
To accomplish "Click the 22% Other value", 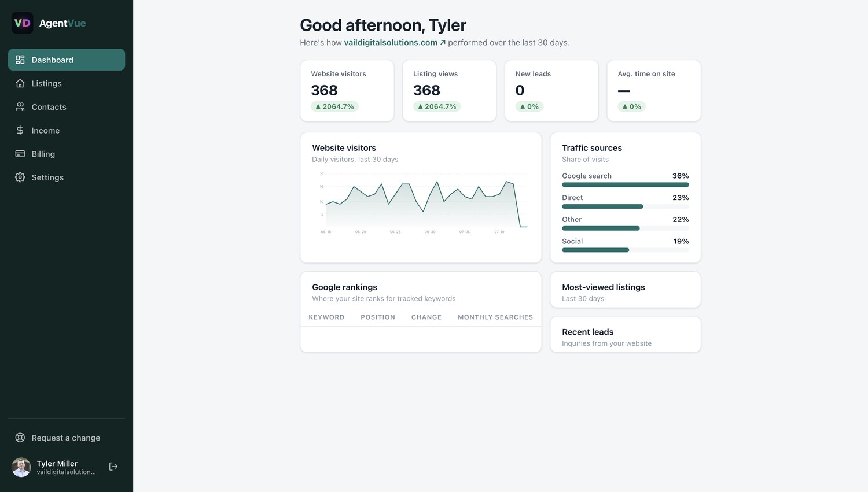I will (681, 220).
